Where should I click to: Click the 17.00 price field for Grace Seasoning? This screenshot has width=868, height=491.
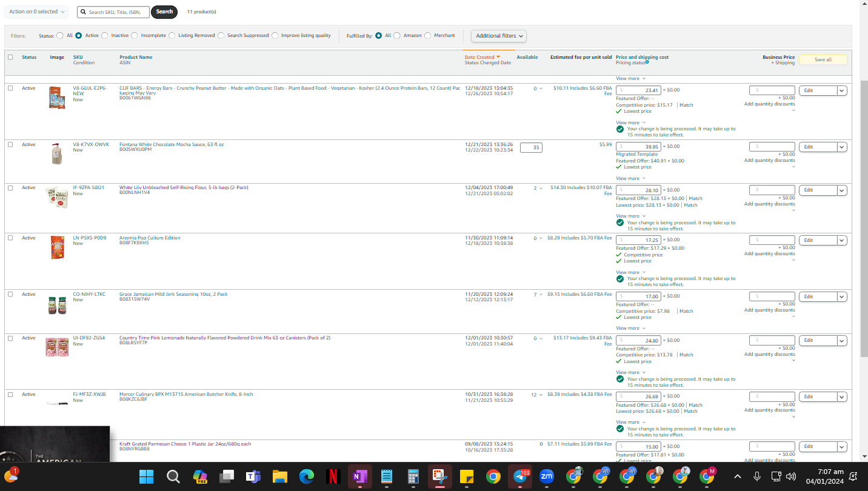coord(639,296)
